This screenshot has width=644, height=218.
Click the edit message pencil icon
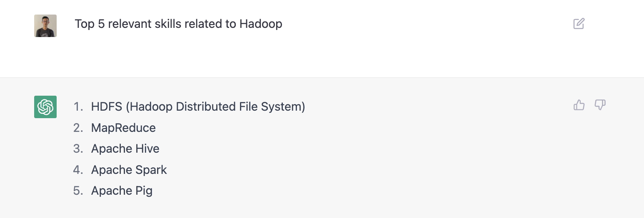click(x=579, y=24)
